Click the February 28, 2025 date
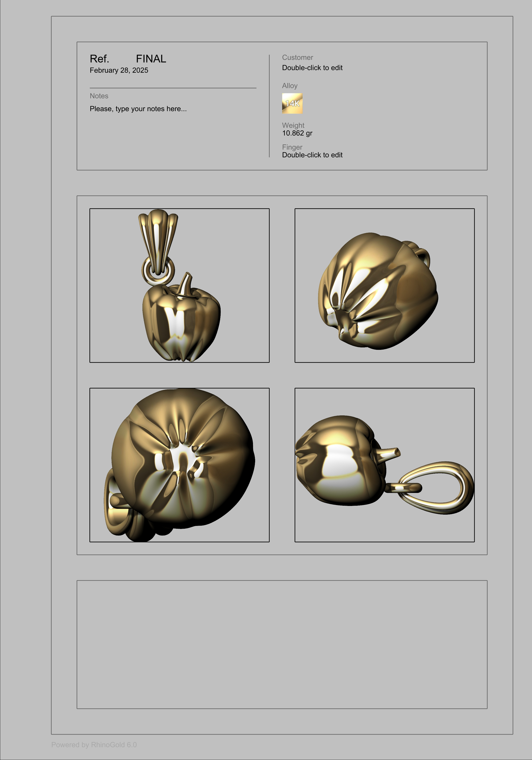 pyautogui.click(x=119, y=70)
